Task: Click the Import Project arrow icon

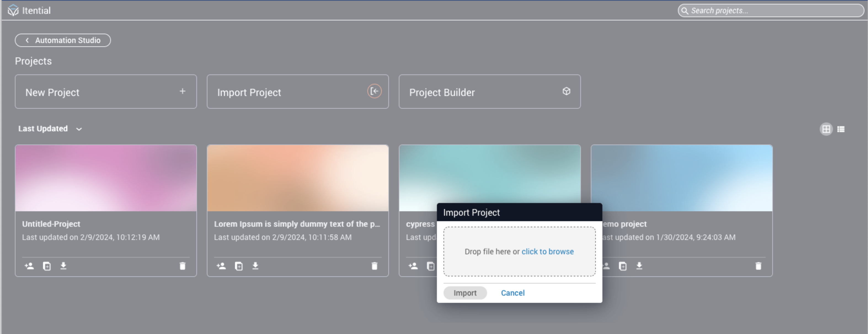Action: (x=374, y=91)
